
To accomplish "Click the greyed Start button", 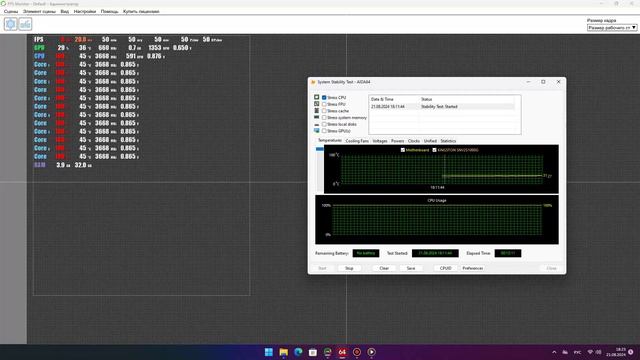I will pos(322,268).
